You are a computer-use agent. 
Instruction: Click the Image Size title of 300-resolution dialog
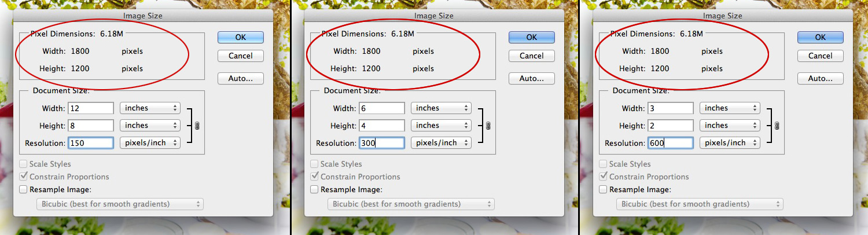[434, 16]
